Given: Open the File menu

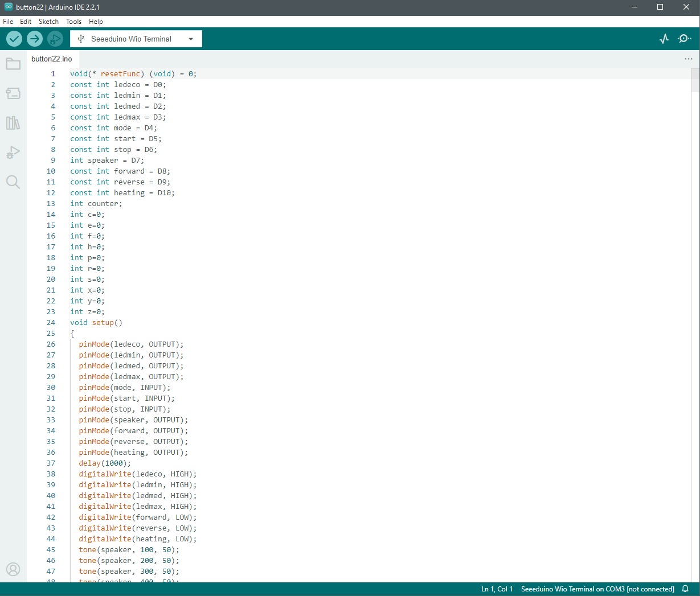Looking at the screenshot, I should click(8, 22).
